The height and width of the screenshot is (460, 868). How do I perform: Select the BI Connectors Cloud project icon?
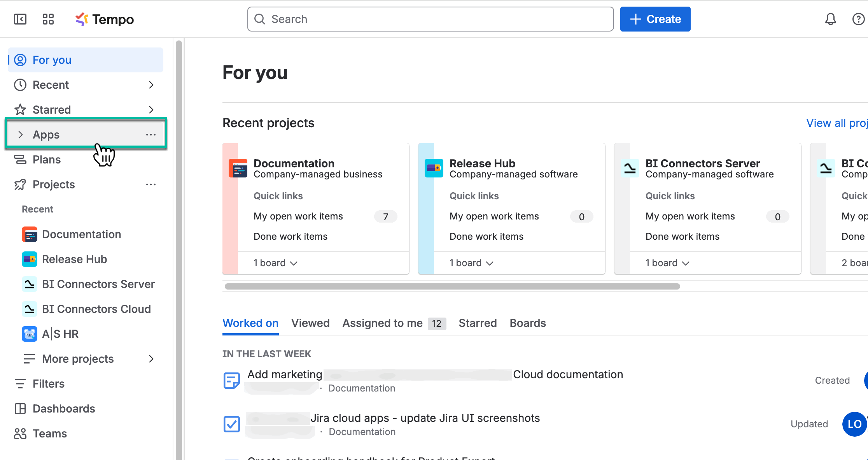tap(29, 309)
